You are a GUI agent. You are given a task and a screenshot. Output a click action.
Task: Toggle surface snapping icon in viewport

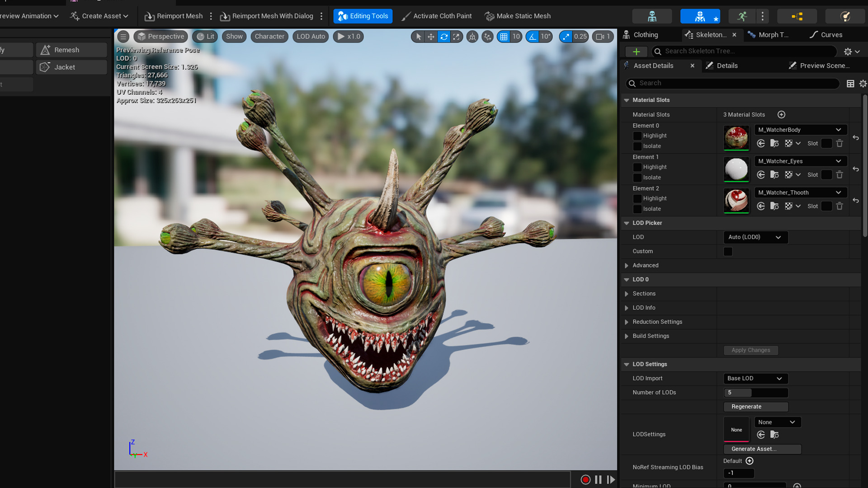[487, 37]
